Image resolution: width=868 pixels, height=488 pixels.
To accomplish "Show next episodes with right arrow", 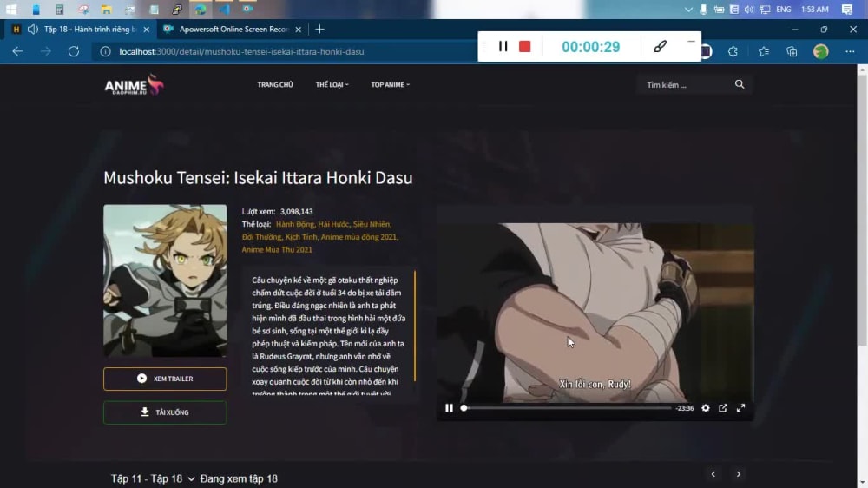I will coord(739,474).
